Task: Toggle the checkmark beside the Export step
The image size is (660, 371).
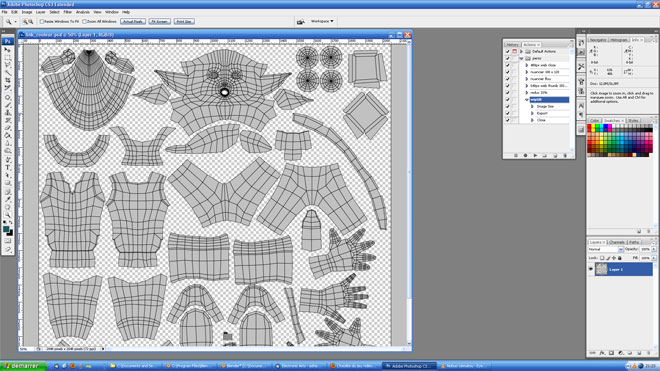Action: click(x=508, y=113)
